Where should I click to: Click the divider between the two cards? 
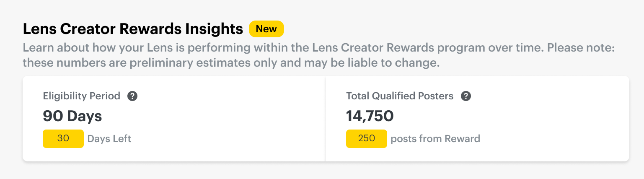(x=326, y=119)
